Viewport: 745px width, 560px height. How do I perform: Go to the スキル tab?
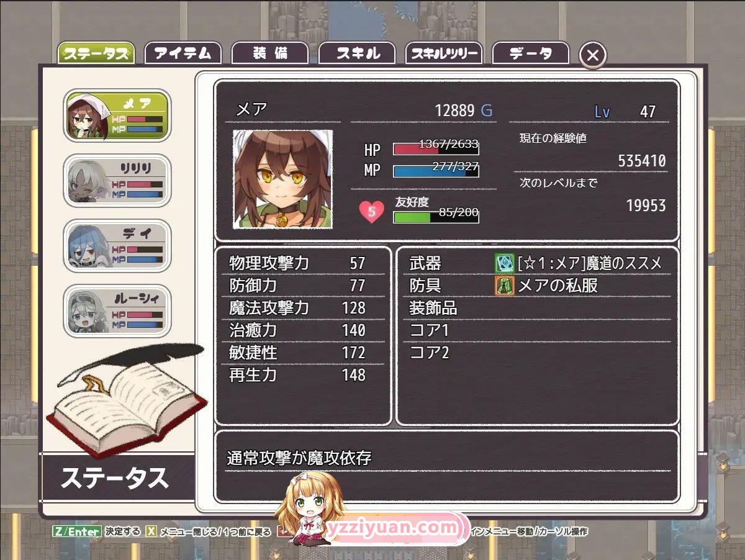coord(357,53)
